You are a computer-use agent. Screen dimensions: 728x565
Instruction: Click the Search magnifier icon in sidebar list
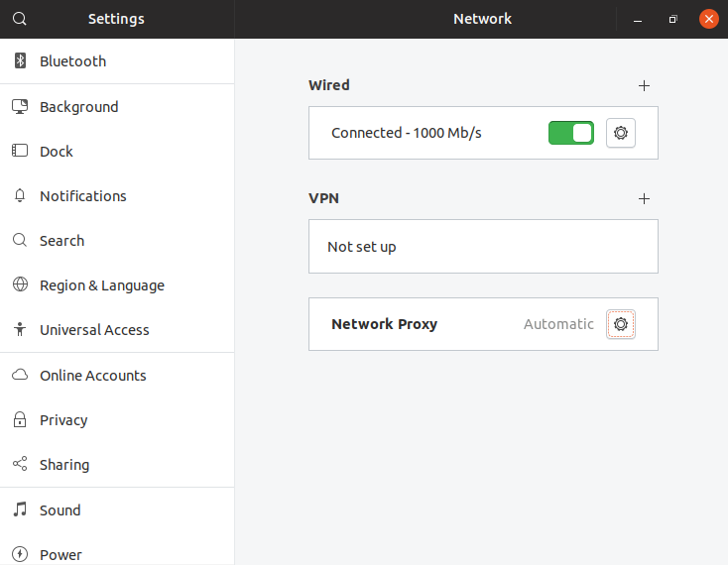coord(20,240)
